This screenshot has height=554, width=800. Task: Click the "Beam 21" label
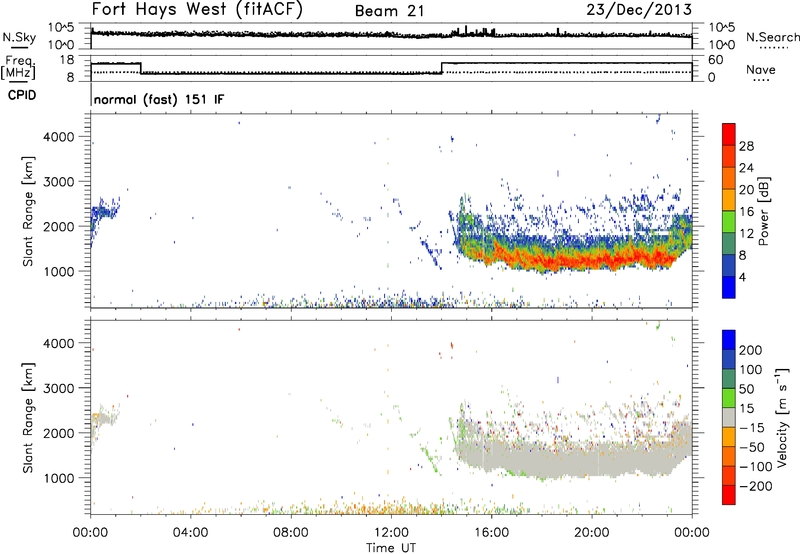(389, 11)
